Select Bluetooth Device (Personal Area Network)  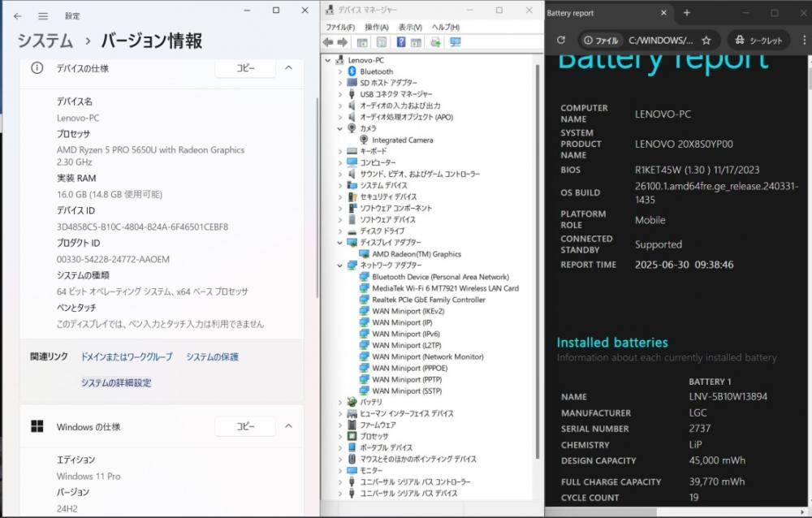441,277
